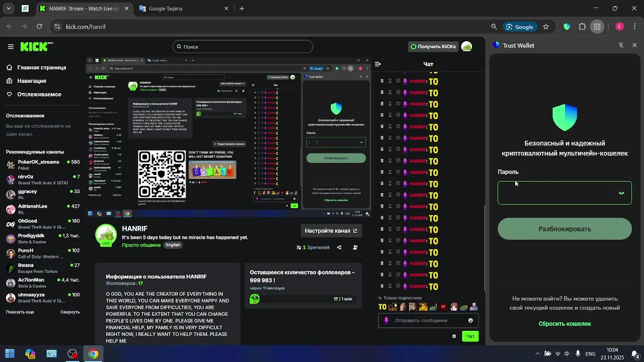Open emoji picker in chat input
Image resolution: width=644 pixels, height=362 pixels.
pyautogui.click(x=470, y=320)
